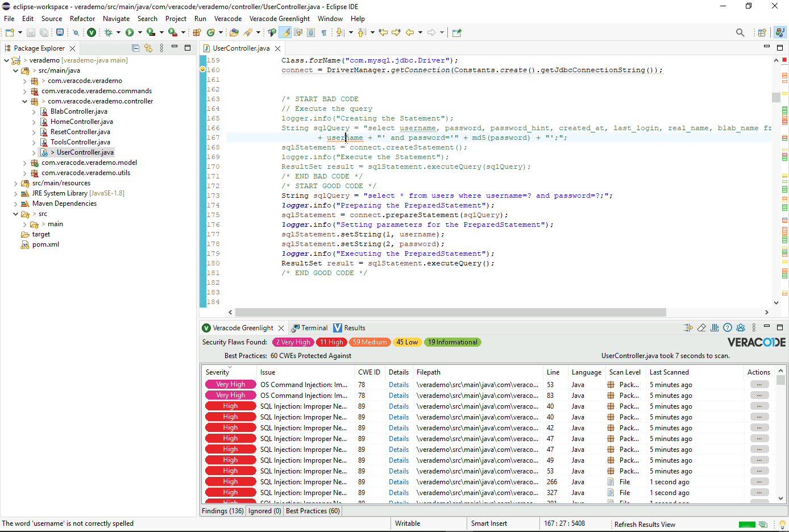The height and width of the screenshot is (532, 789).
Task: Click the New file wizard icon
Action: tap(10, 32)
